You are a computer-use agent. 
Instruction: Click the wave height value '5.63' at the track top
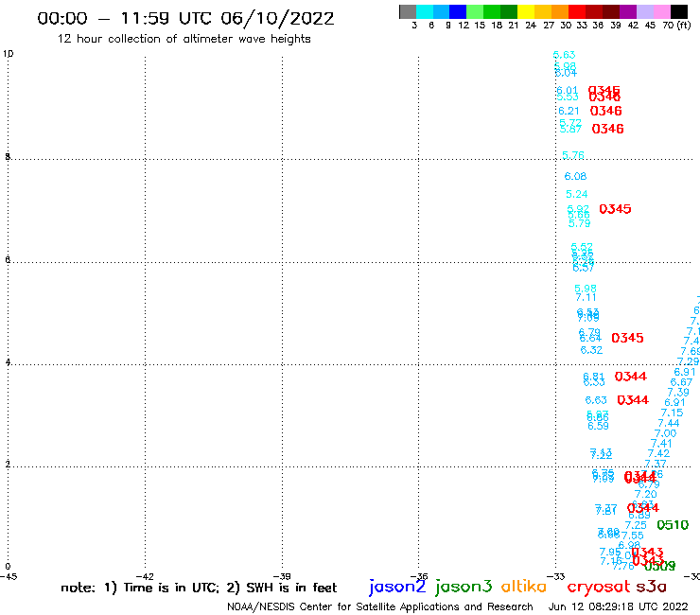[565, 55]
